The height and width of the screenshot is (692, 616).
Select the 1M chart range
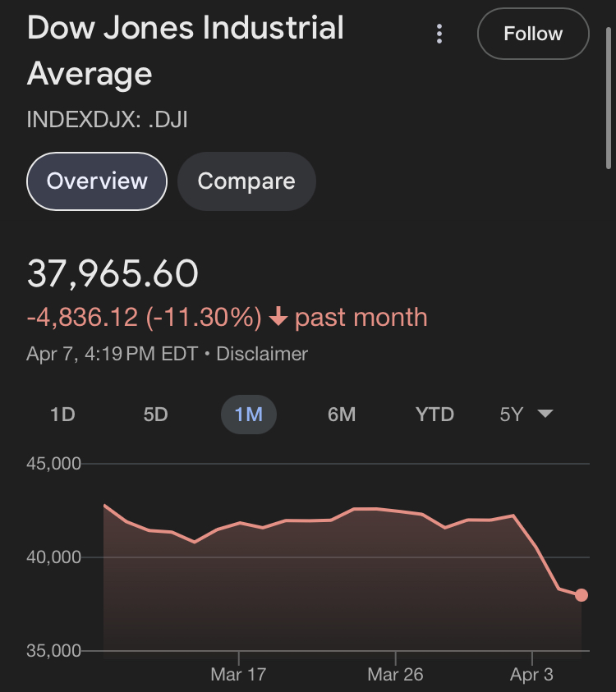tap(249, 415)
